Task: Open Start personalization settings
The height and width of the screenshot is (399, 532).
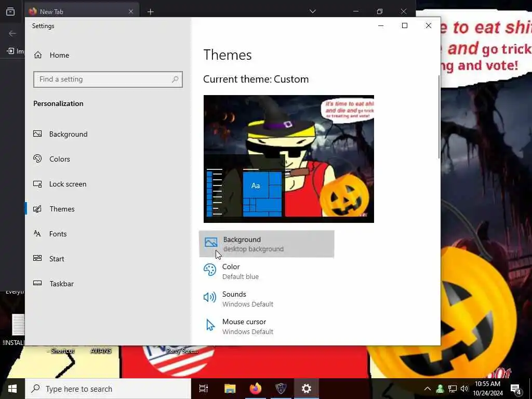Action: [x=108, y=259]
